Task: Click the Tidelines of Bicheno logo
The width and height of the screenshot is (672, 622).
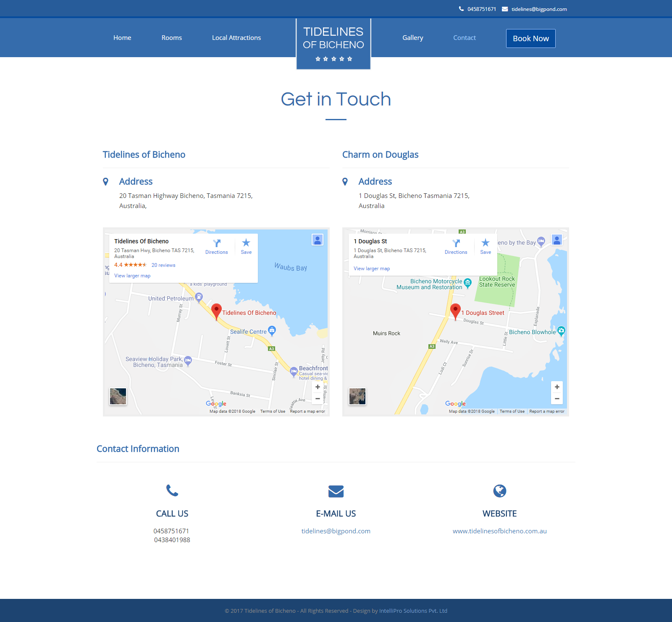Action: click(333, 43)
